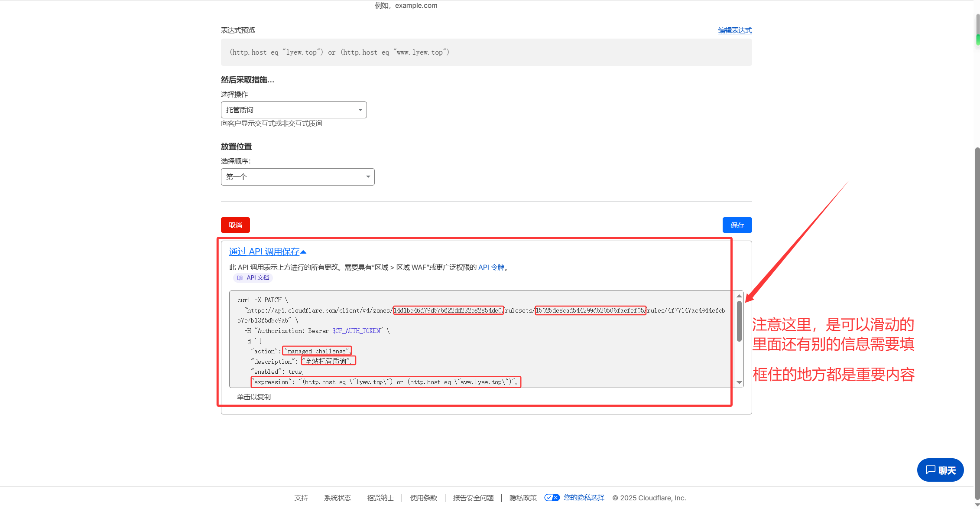Viewport: 980px width, 509px height.
Task: Open the 系统状态 footer link
Action: [x=337, y=498]
